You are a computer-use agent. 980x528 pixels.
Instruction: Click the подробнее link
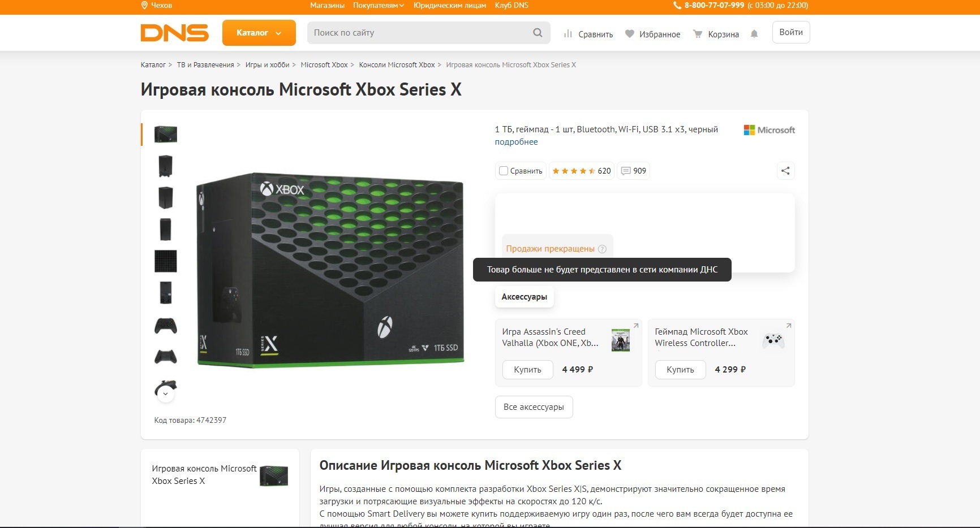516,142
